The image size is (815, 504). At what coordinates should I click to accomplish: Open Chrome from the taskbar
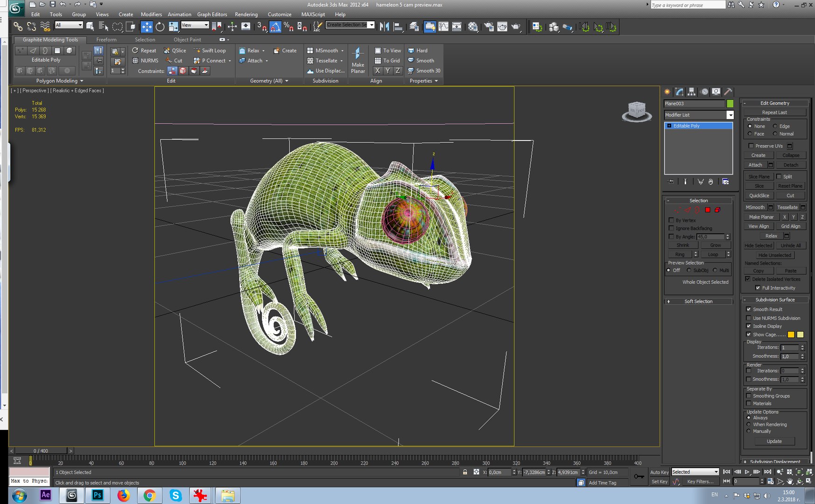click(x=149, y=495)
